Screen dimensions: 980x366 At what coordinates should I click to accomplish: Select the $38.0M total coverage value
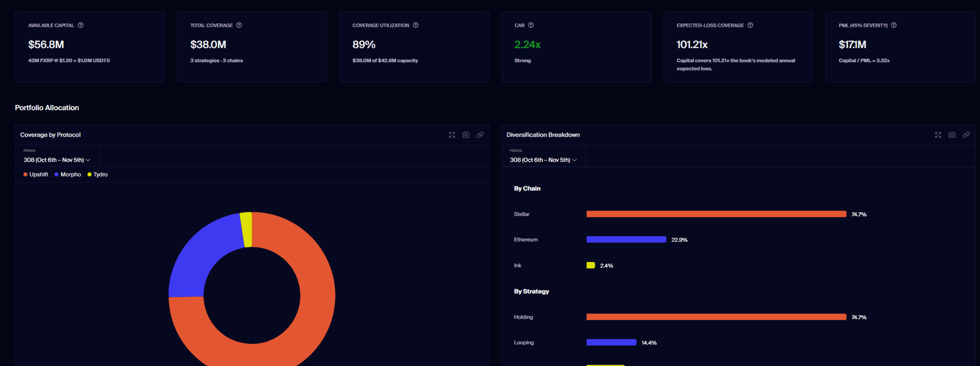coord(208,45)
